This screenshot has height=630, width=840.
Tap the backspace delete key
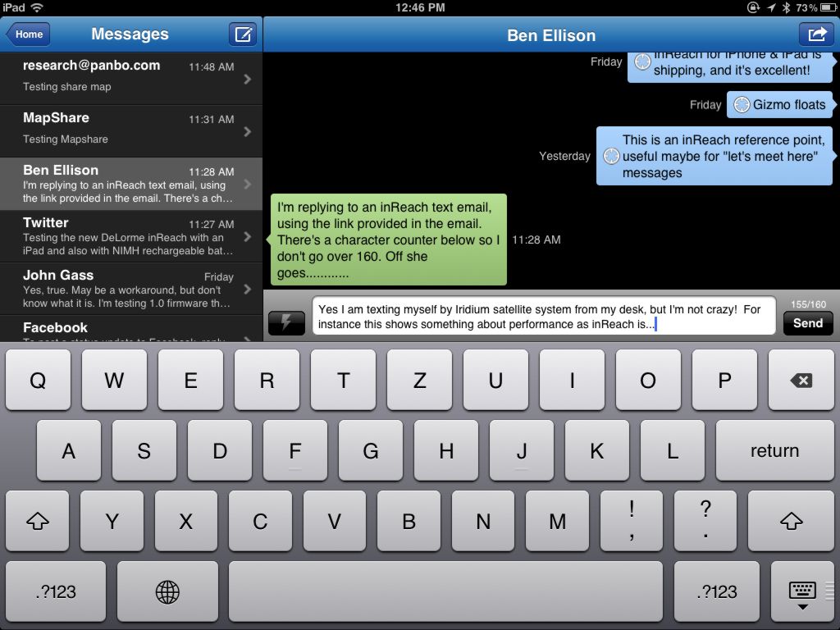(801, 381)
